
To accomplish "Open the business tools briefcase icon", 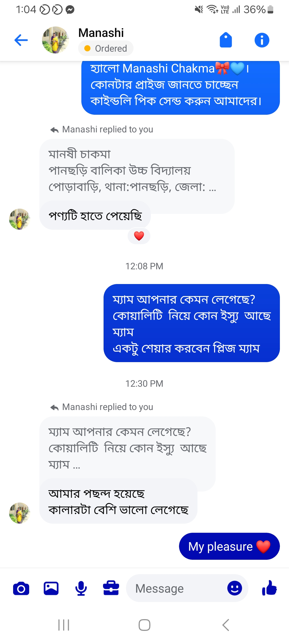I will 111,589.
